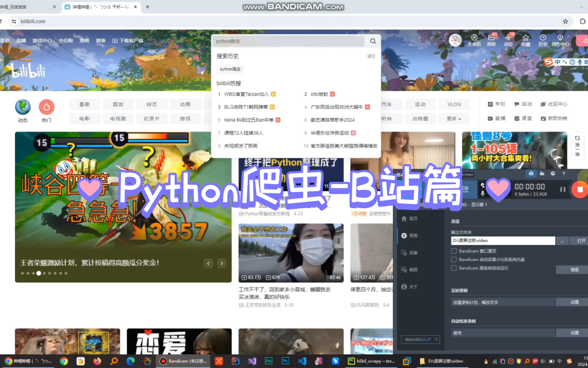Click the Bandicam lock icon in title bar
Viewport: 588px width, 368px height.
pyautogui.click(x=531, y=173)
